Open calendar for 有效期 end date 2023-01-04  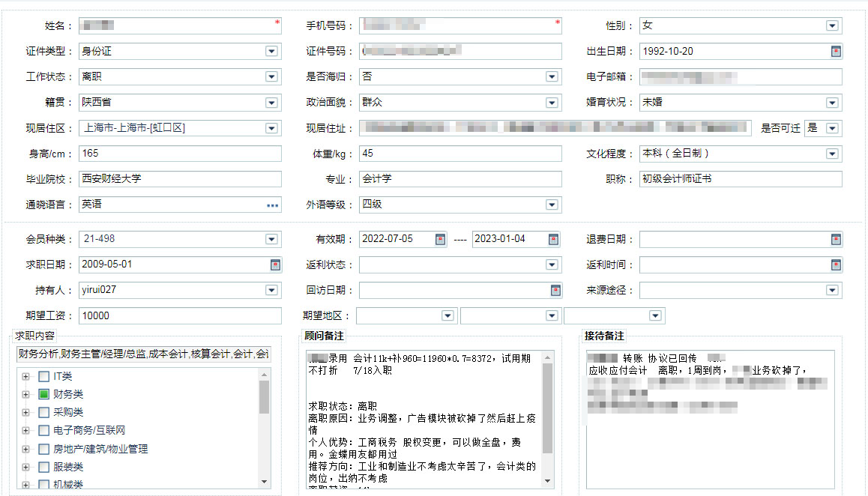(x=553, y=239)
